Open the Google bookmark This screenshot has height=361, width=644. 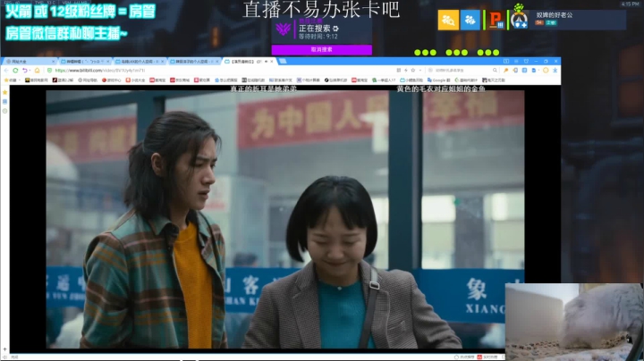tap(438, 80)
